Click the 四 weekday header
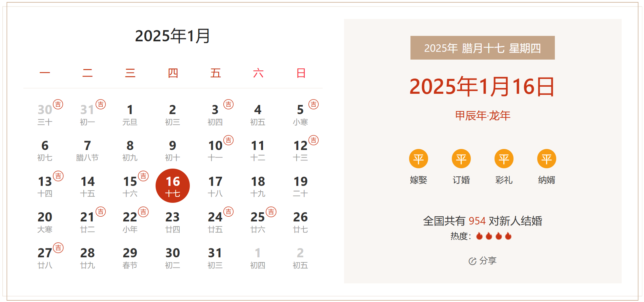 [173, 73]
